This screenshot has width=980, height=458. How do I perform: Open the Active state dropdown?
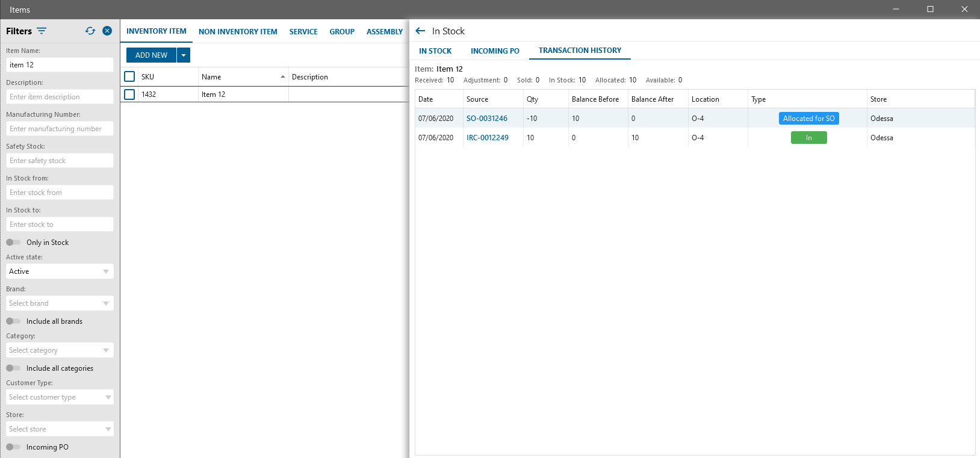60,271
